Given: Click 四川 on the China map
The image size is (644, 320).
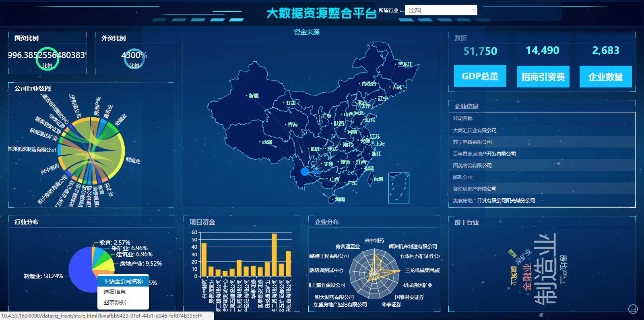Looking at the screenshot, I should pyautogui.click(x=316, y=149).
